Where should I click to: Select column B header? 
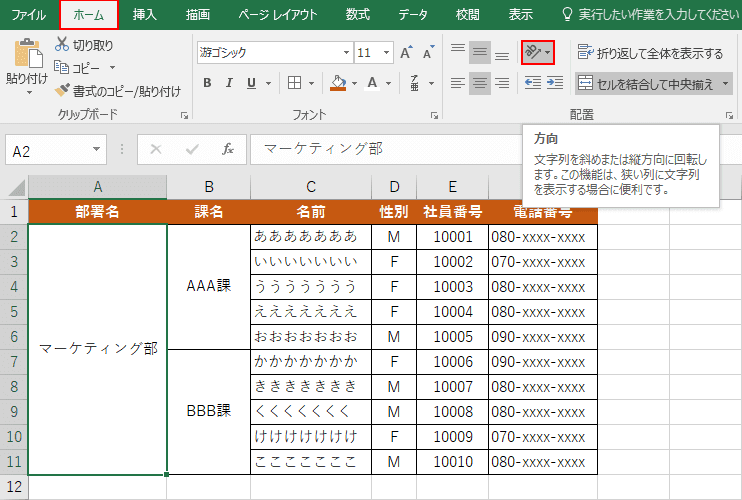(x=209, y=187)
